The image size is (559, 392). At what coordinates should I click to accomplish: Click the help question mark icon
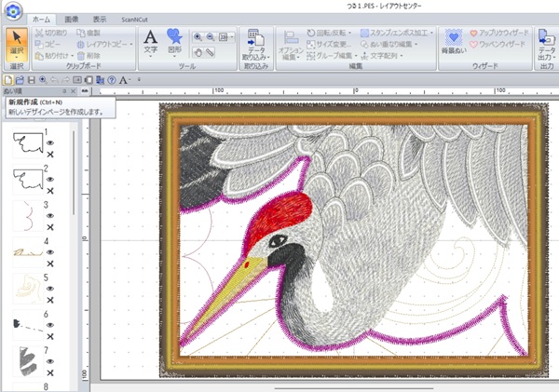point(112,80)
